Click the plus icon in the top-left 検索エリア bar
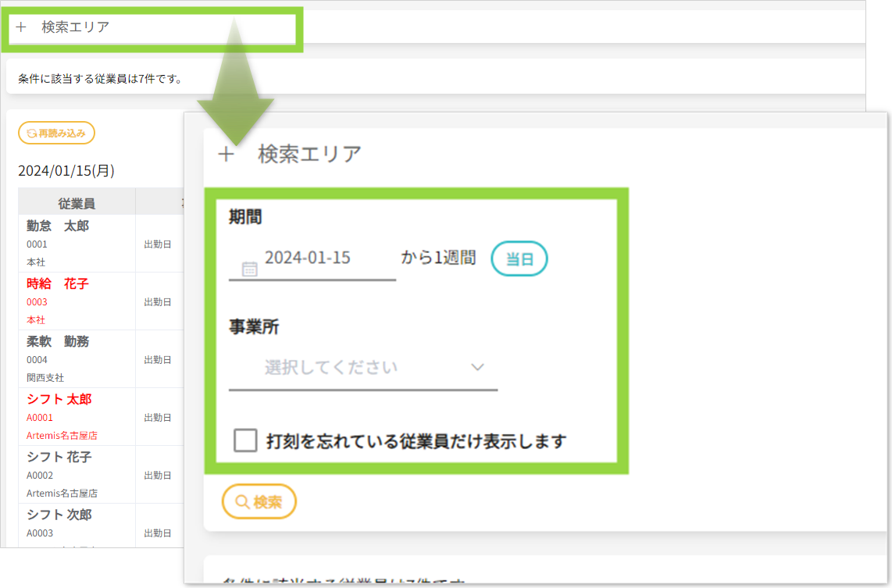 coord(21,27)
